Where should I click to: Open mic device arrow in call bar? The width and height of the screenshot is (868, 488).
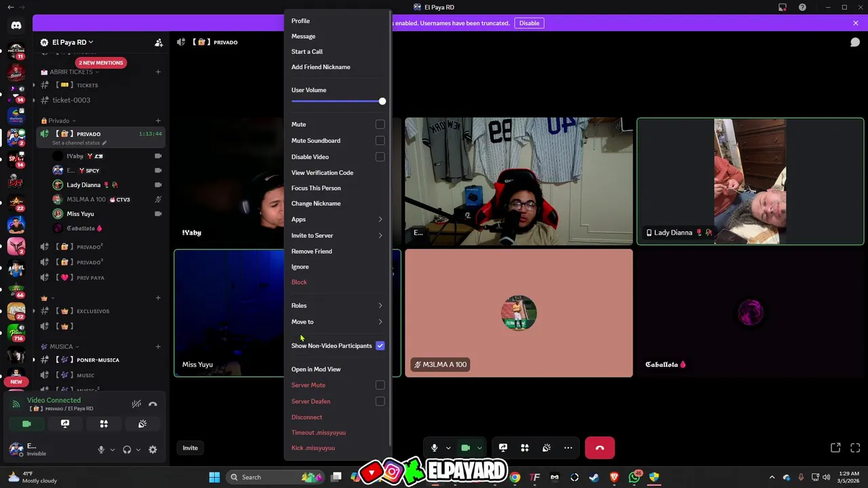[448, 448]
